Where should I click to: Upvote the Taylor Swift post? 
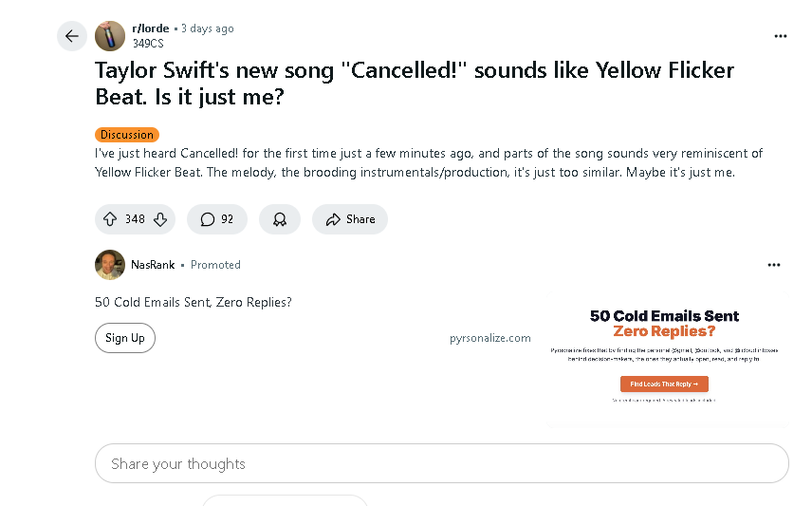click(x=110, y=219)
